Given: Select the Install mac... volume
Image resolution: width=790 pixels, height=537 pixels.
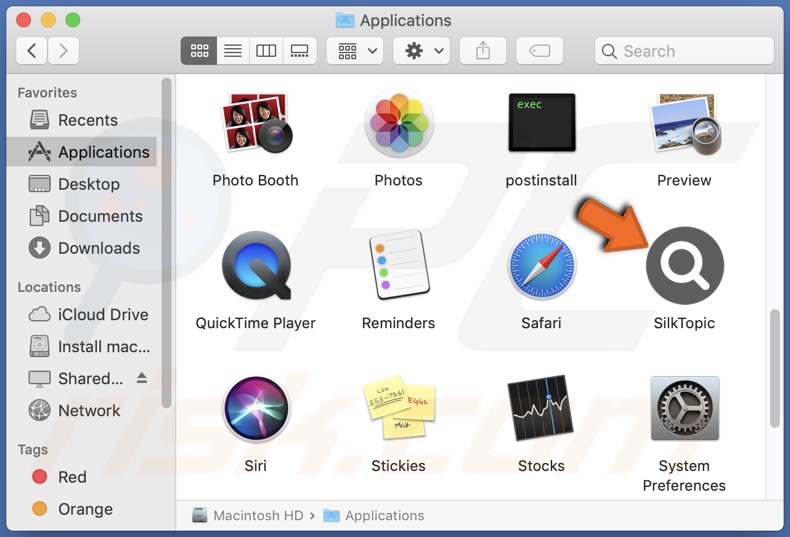Looking at the screenshot, I should 83,347.
